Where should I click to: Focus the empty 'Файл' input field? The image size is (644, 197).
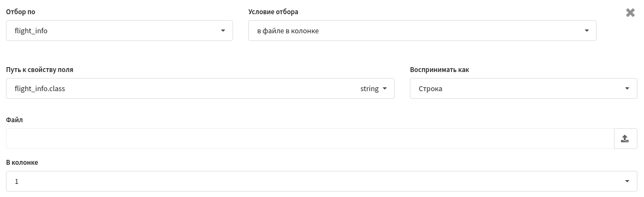pos(310,139)
